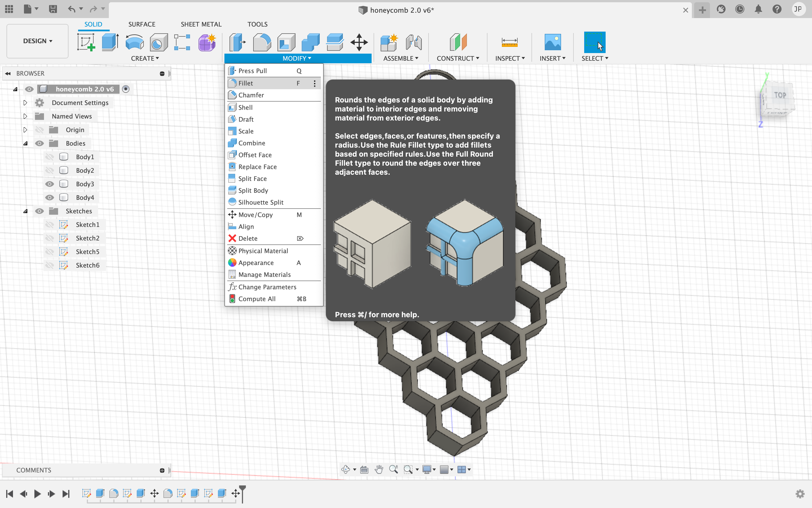Image resolution: width=812 pixels, height=508 pixels.
Task: Open the ASSEMBLE dropdown menu
Action: click(x=401, y=58)
